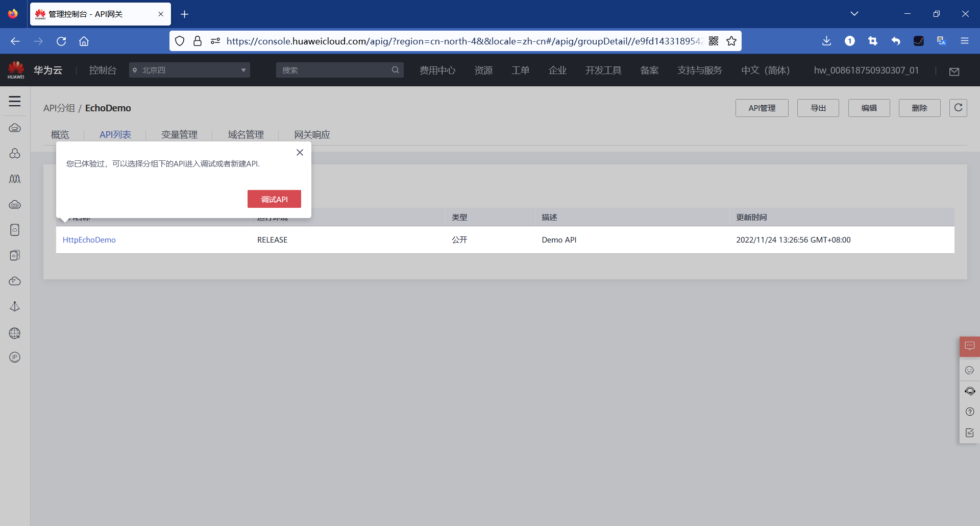Screen dimensions: 980x526
Task: Open account menu hw_008618750930307_01
Action: [866, 70]
